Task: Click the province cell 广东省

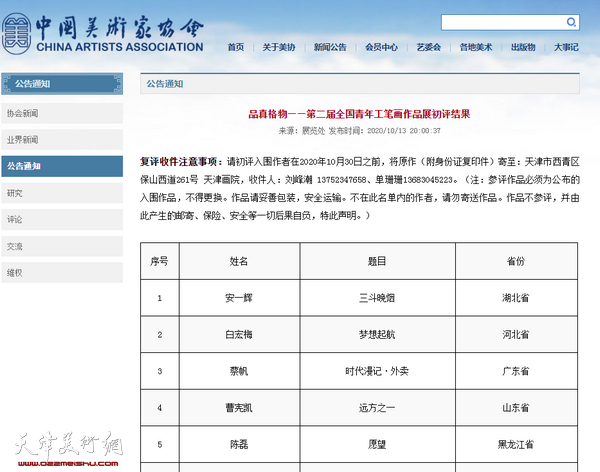Action: tap(516, 371)
